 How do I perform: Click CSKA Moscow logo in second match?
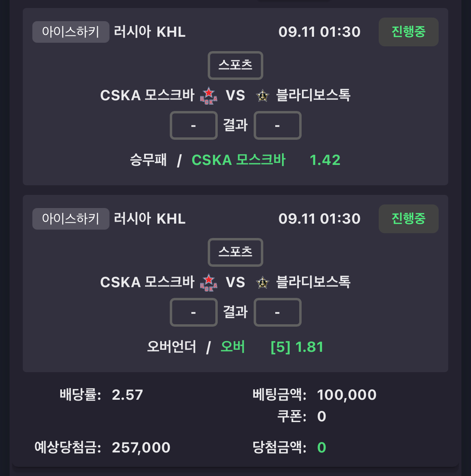click(x=209, y=283)
